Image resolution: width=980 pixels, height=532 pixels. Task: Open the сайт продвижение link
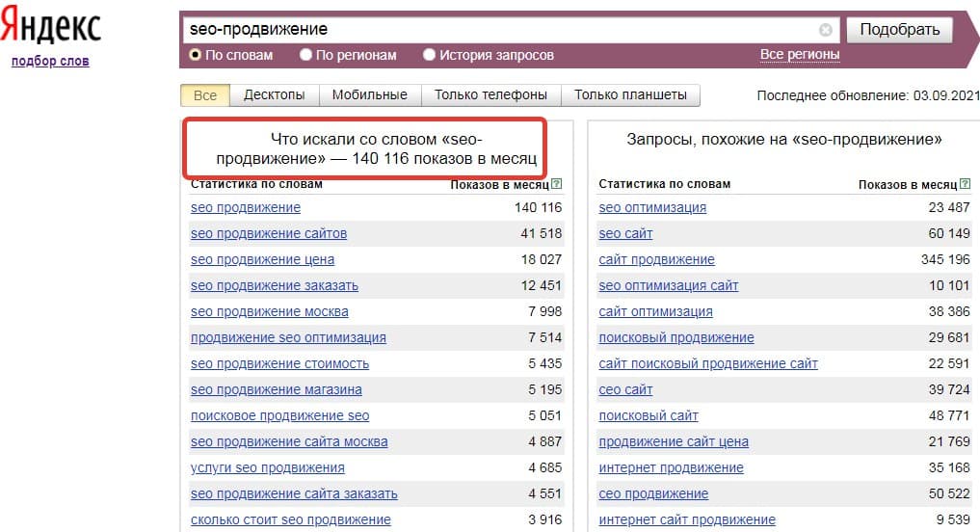click(x=657, y=259)
